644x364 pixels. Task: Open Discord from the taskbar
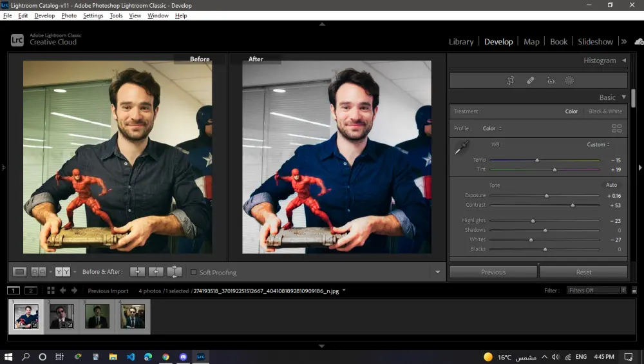click(x=183, y=357)
